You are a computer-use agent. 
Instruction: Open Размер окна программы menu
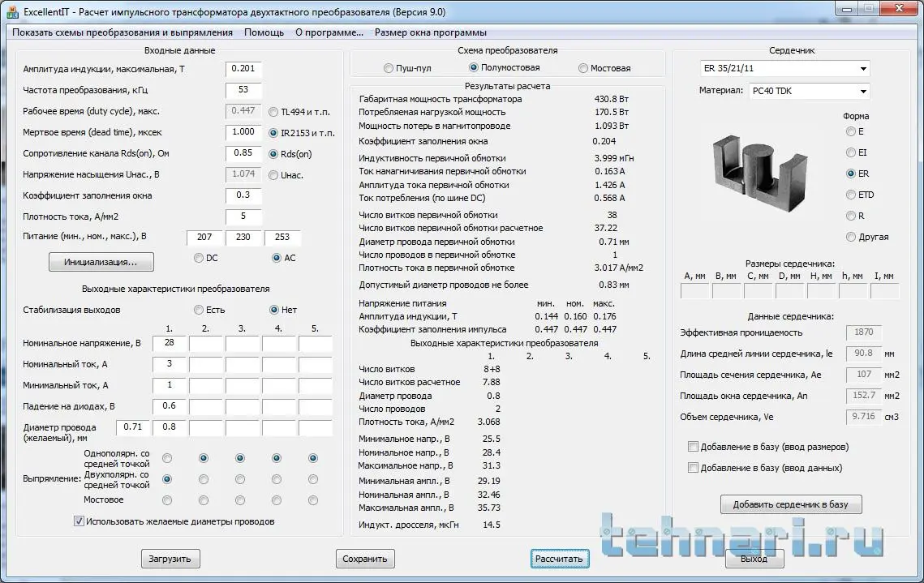[x=430, y=32]
